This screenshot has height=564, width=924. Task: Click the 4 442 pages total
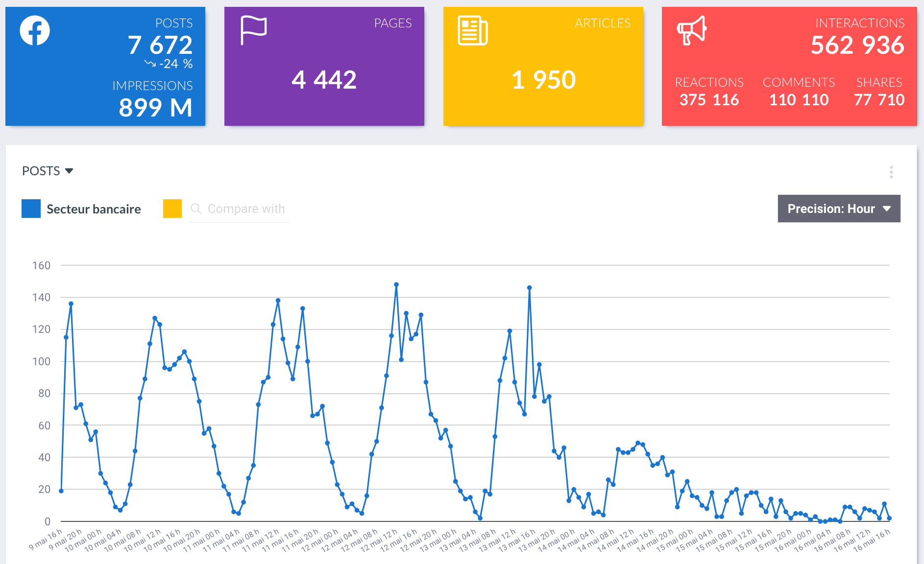coord(324,80)
